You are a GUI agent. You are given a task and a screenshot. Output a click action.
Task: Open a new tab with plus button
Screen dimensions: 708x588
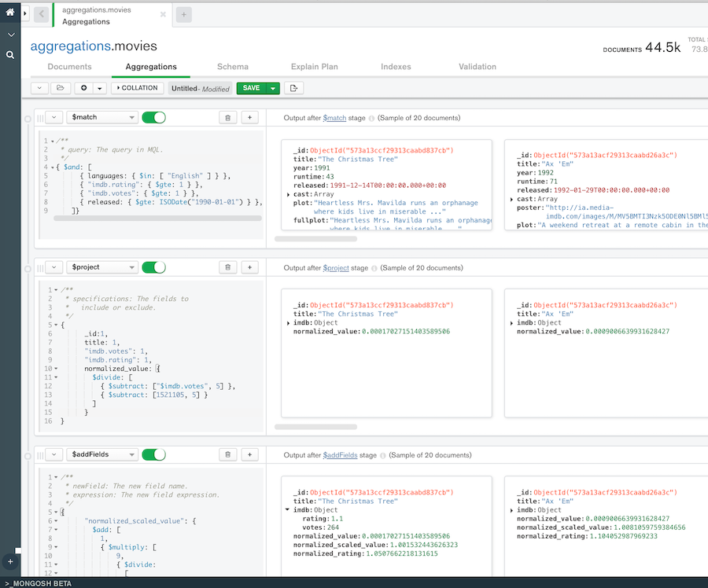184,15
